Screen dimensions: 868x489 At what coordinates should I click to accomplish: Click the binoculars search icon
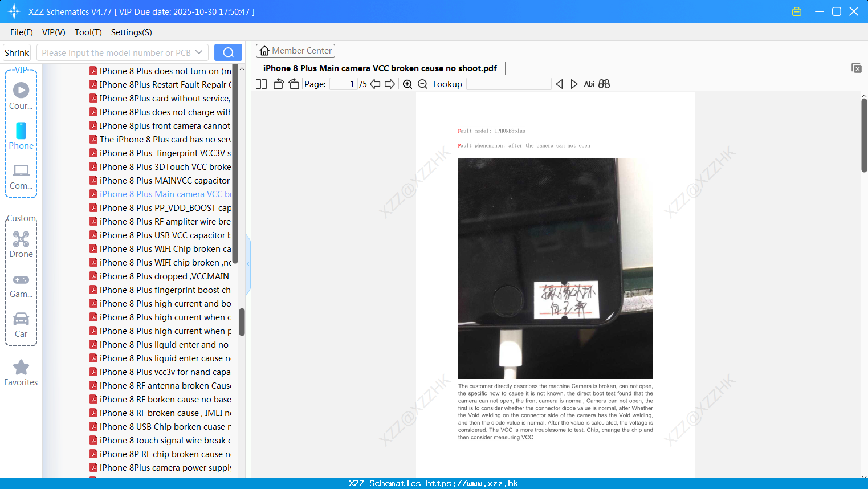(x=604, y=84)
